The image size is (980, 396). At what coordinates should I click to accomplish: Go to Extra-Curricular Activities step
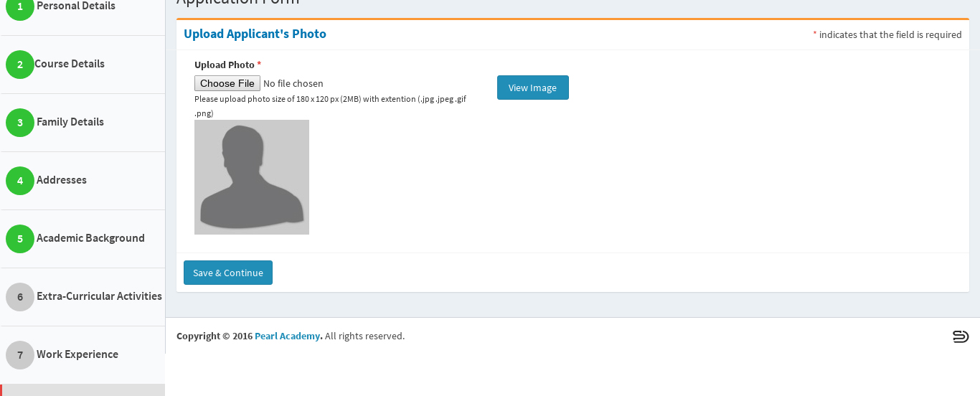tap(99, 296)
